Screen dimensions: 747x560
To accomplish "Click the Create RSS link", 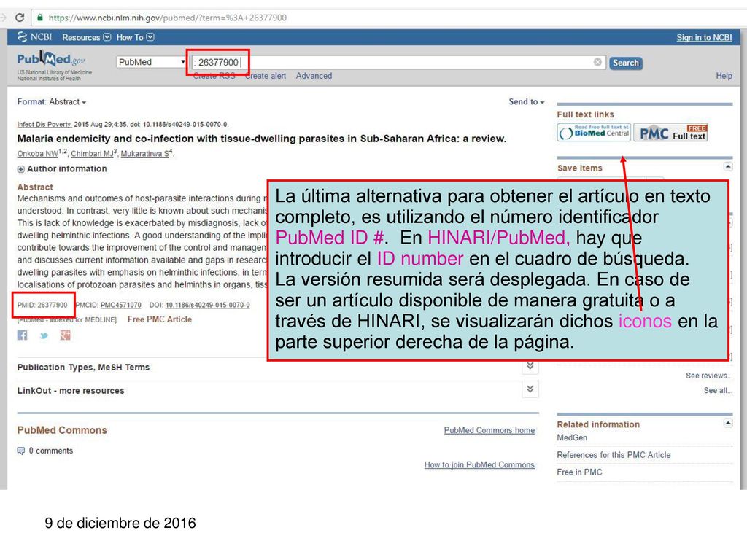I will pyautogui.click(x=214, y=76).
